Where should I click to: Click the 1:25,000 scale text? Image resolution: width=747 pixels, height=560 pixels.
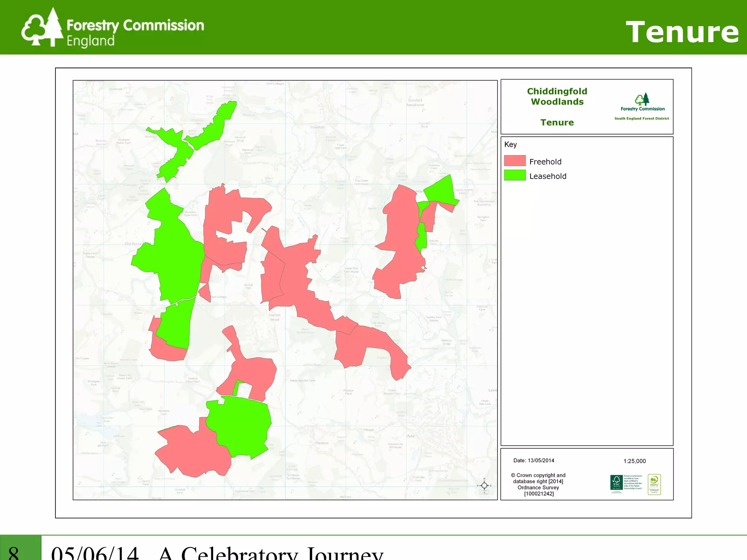[x=634, y=461]
